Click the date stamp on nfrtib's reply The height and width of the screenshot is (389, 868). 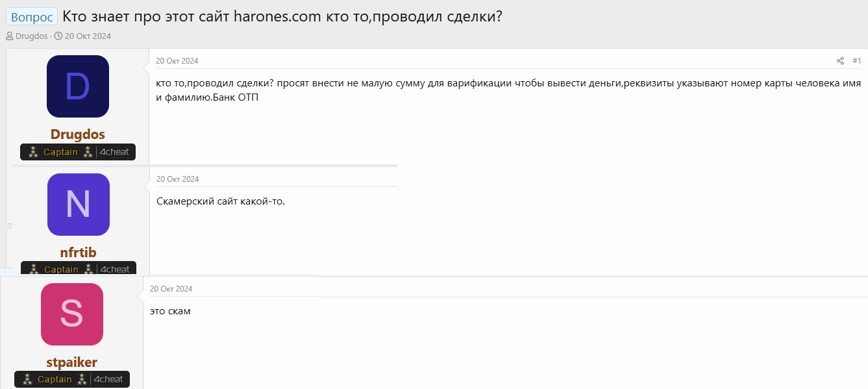(178, 179)
